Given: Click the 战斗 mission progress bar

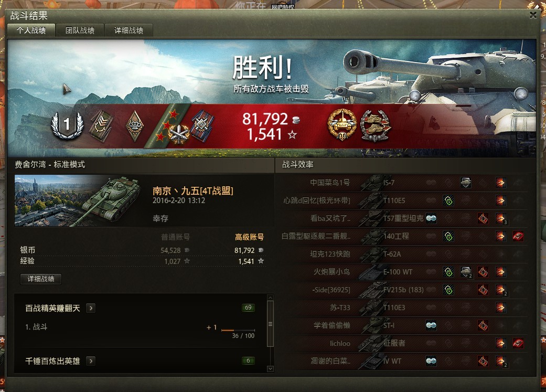Looking at the screenshot, I should (238, 330).
